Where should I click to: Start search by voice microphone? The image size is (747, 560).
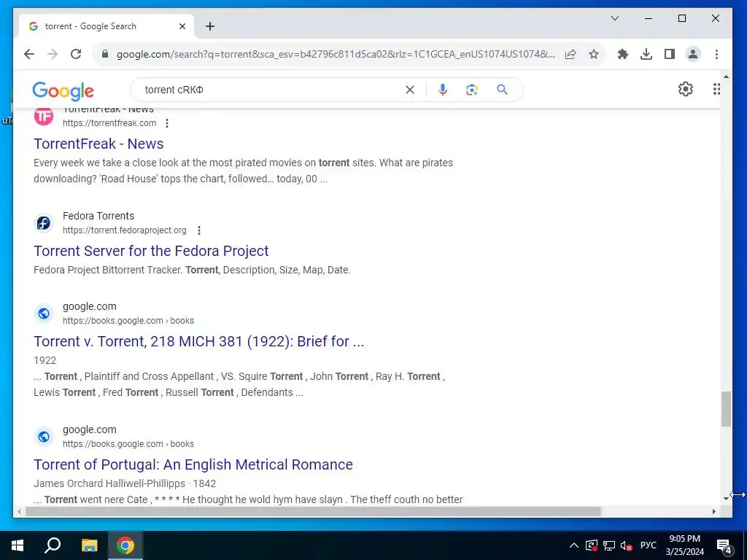443,90
